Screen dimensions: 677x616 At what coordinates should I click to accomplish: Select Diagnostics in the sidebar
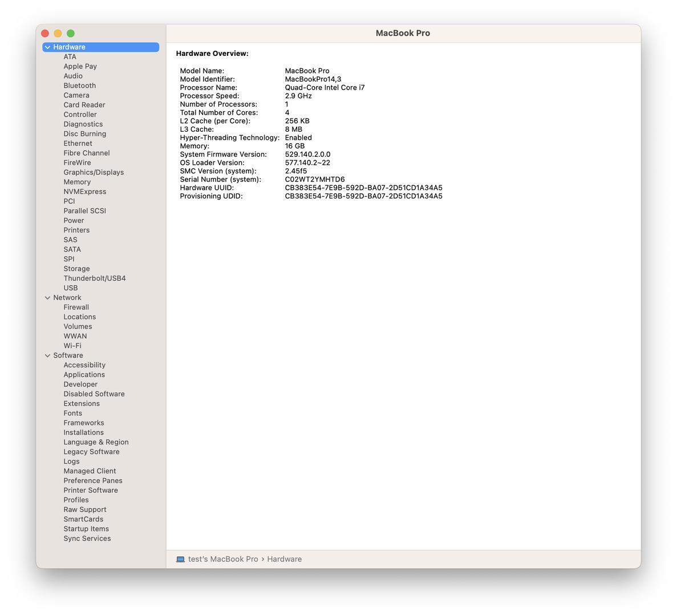click(83, 124)
